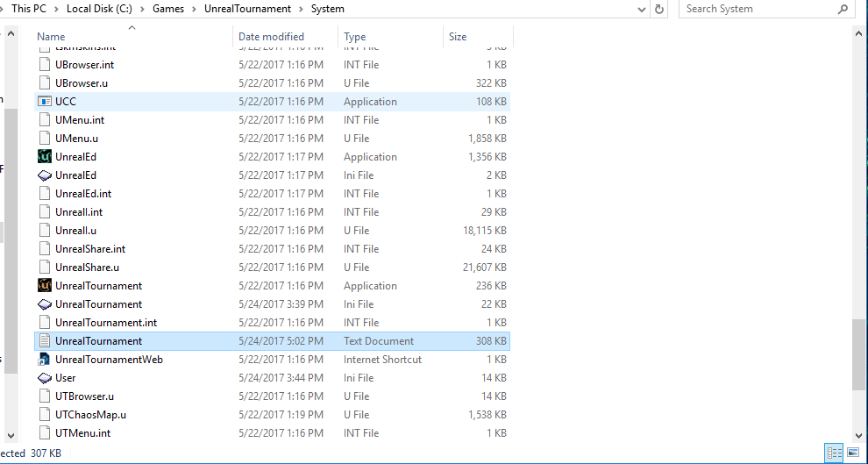Viewport: 868px width, 464px height.
Task: Click the UBrowser.int file icon
Action: (x=45, y=64)
